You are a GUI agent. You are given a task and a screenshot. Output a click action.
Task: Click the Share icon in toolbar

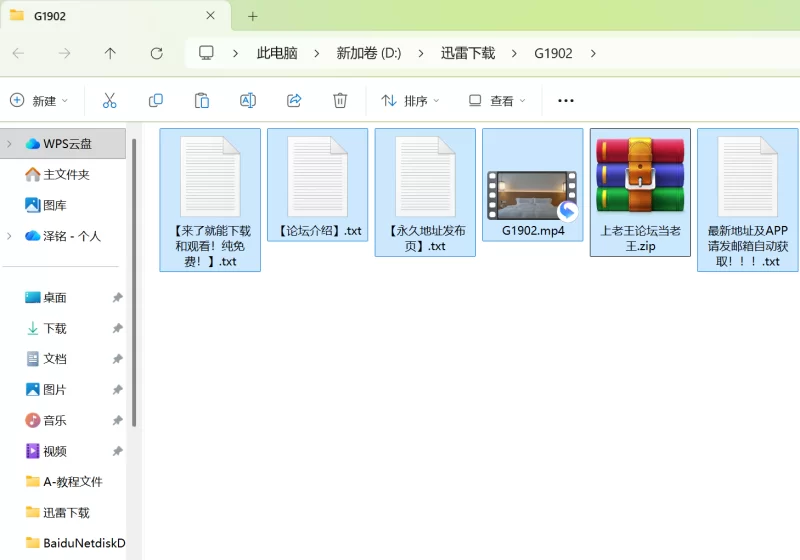tap(294, 100)
